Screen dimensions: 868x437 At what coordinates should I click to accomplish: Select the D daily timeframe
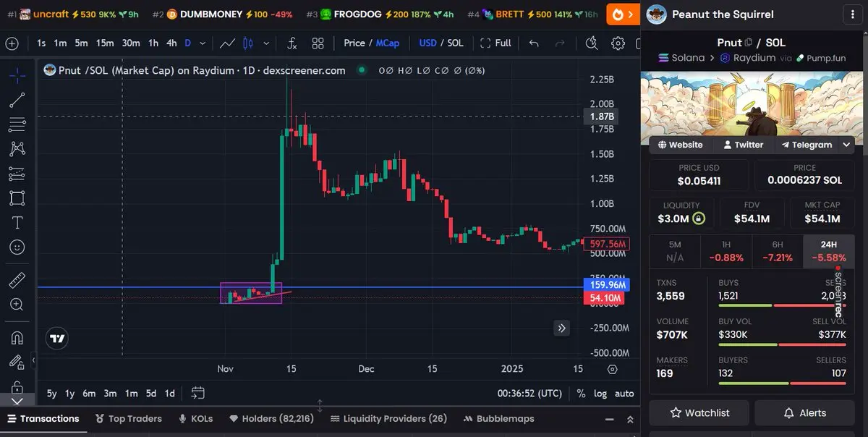[188, 43]
